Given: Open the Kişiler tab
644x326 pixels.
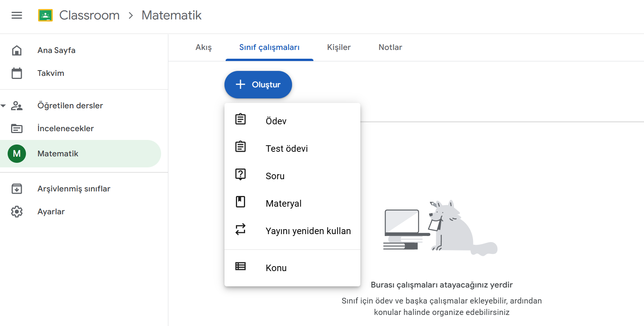Looking at the screenshot, I should 339,47.
